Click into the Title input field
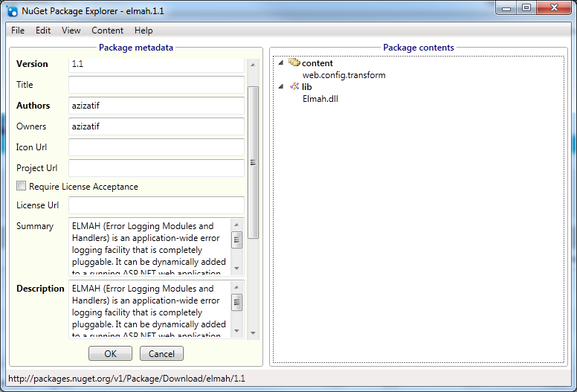This screenshot has height=392, width=577. (156, 85)
